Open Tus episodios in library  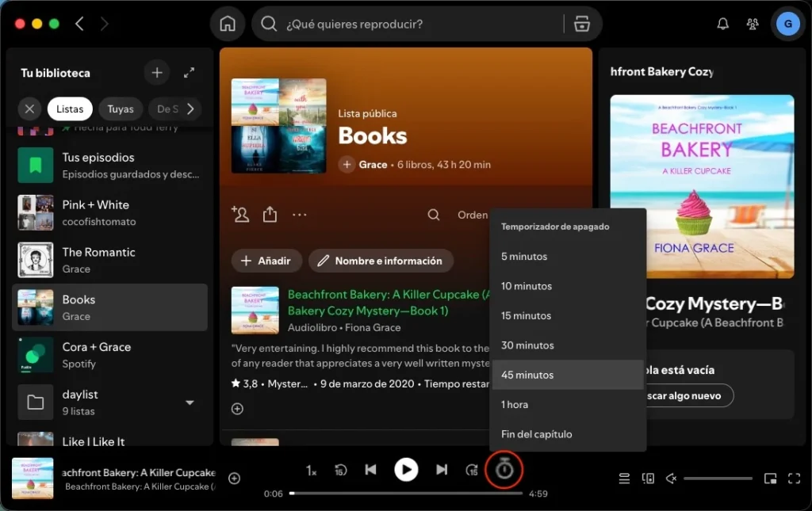click(x=109, y=166)
